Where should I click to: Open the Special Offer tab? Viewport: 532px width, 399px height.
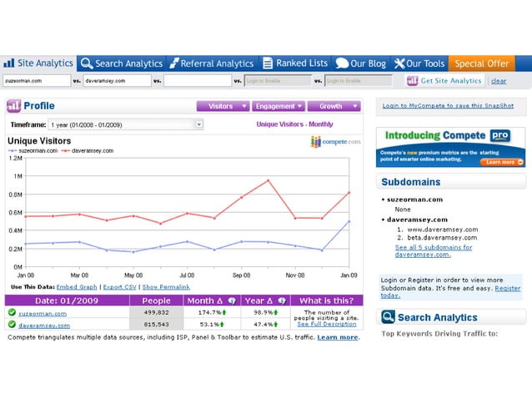pos(482,63)
